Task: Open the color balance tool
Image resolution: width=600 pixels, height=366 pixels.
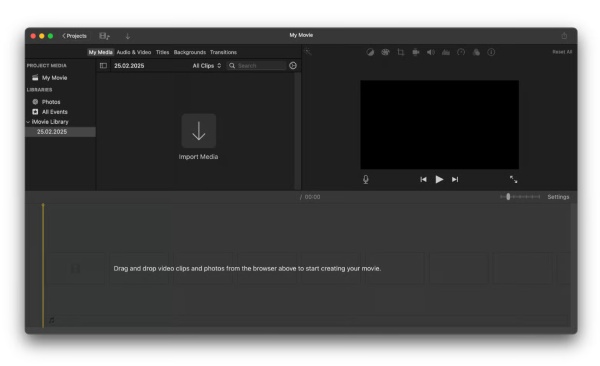Action: [x=370, y=52]
